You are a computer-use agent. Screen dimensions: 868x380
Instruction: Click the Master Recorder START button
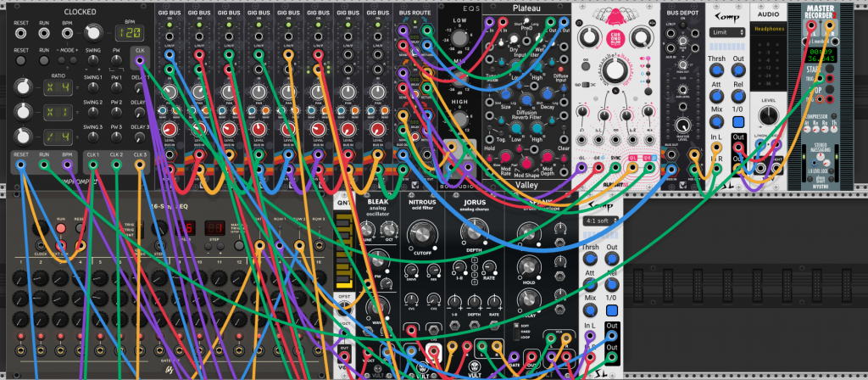(x=829, y=70)
